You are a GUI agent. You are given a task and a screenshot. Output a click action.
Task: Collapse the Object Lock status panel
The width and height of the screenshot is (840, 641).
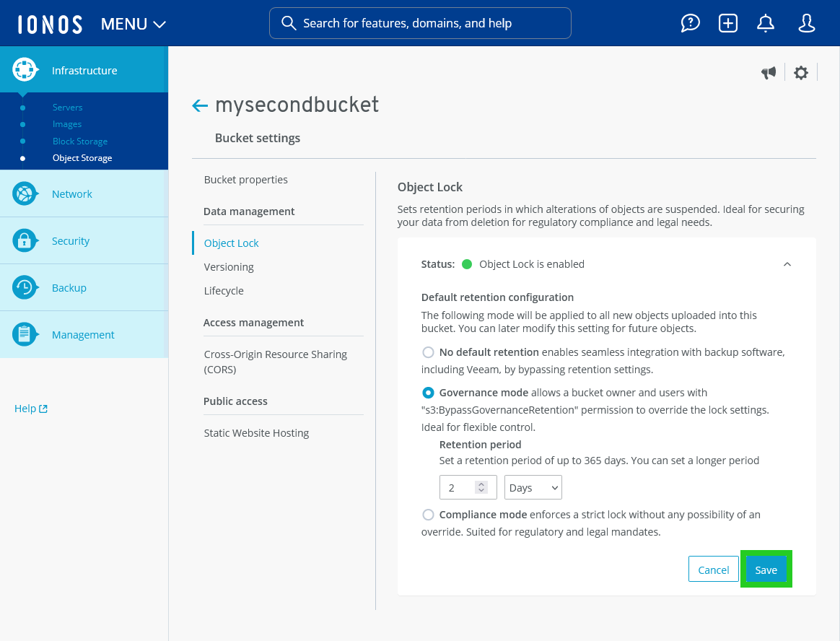point(787,264)
